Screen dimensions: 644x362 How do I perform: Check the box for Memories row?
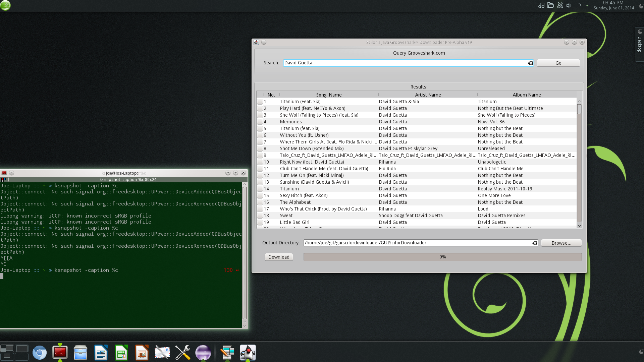(x=260, y=122)
